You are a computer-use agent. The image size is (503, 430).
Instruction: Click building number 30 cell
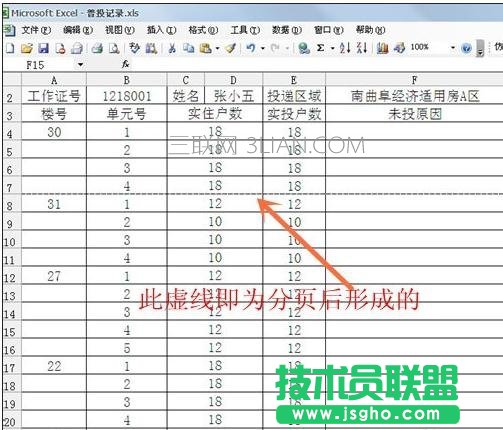pos(54,132)
